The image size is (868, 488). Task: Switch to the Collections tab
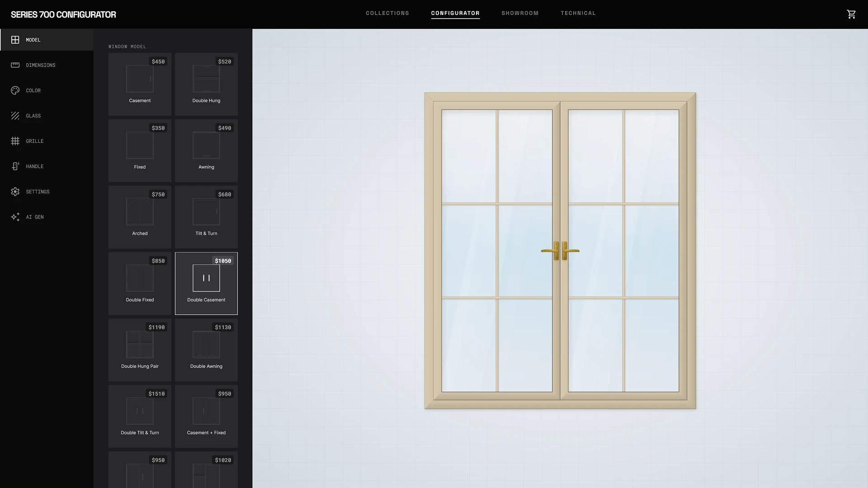coord(387,13)
